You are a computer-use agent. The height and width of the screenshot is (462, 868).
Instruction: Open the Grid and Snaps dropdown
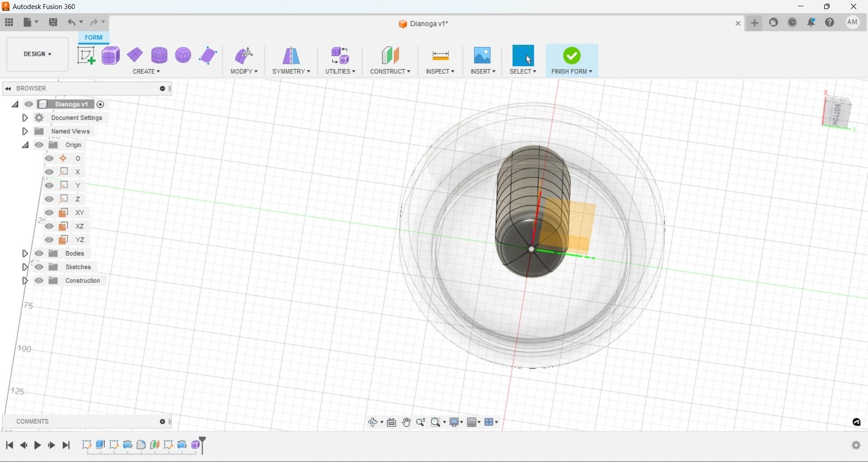click(x=474, y=422)
